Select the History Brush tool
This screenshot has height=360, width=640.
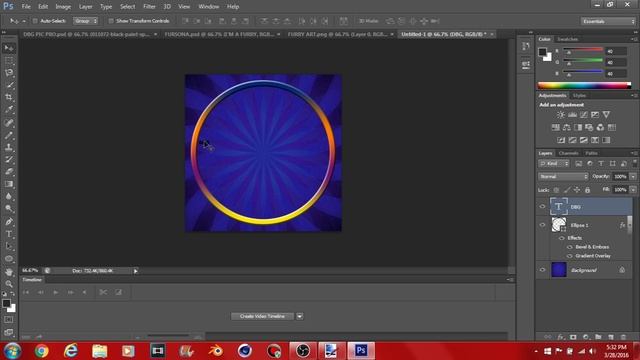(x=9, y=160)
